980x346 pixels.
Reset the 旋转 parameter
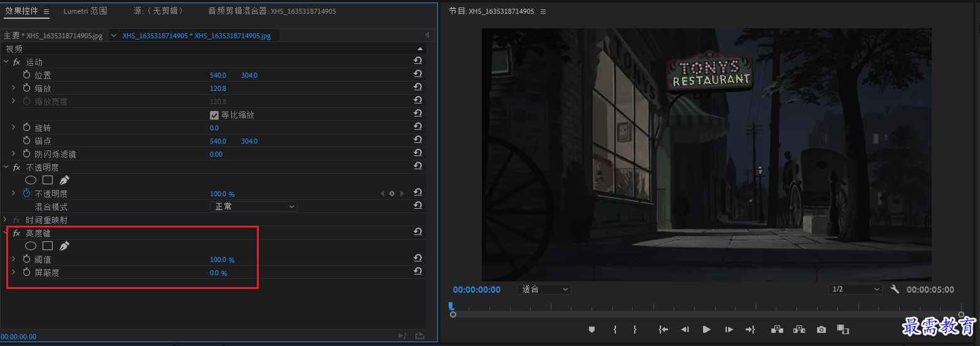(417, 127)
